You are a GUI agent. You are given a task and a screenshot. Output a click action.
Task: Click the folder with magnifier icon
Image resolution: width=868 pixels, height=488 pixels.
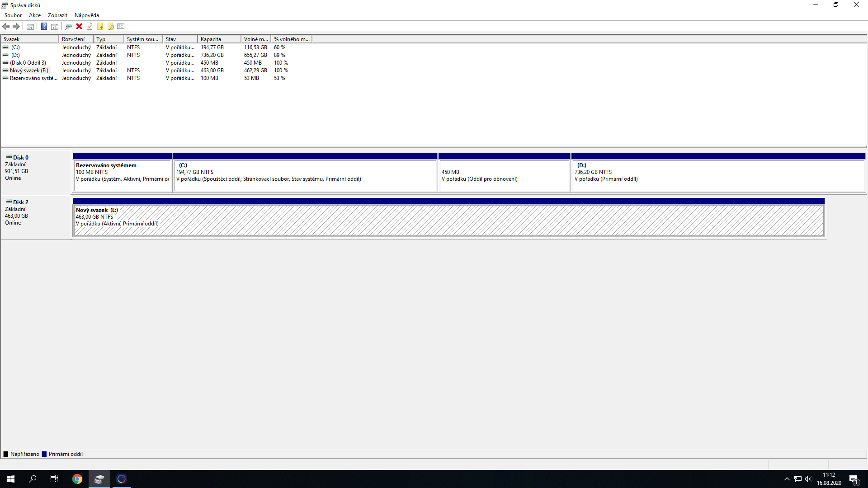click(110, 26)
